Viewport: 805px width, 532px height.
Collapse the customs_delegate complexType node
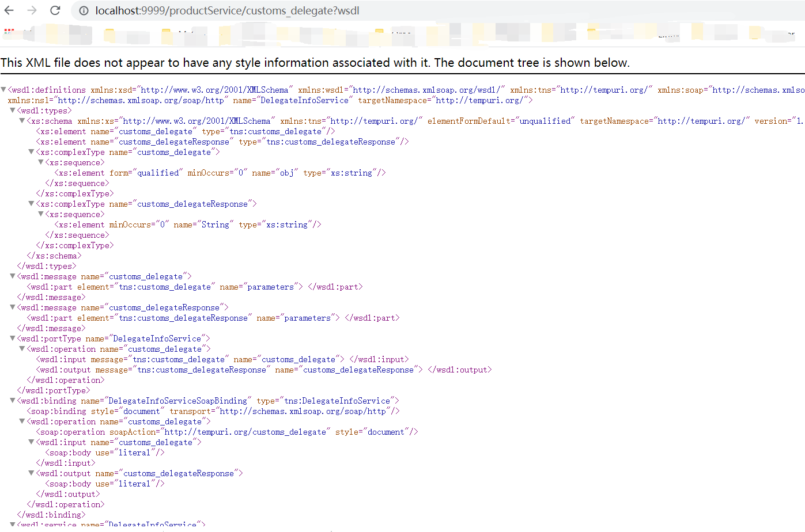pyautogui.click(x=31, y=151)
